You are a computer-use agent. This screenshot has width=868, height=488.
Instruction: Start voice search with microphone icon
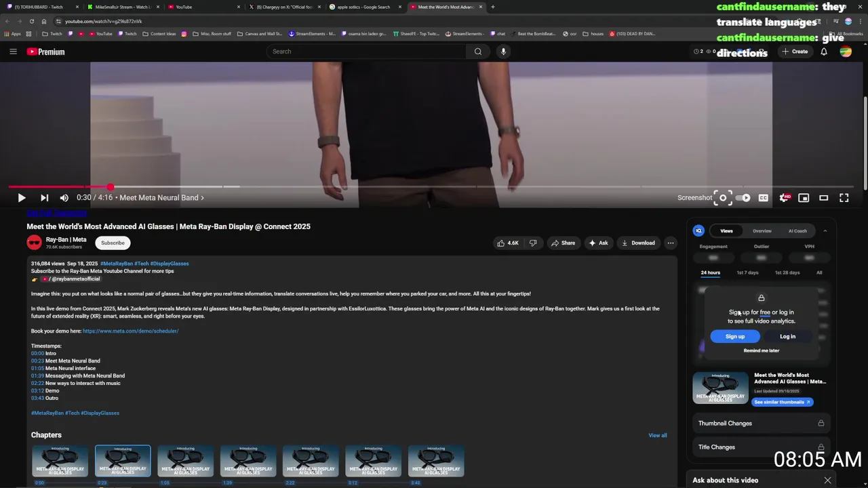[503, 52]
